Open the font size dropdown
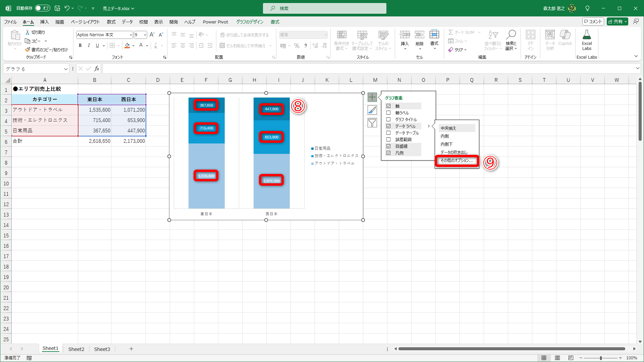644x362 pixels. pos(145,35)
